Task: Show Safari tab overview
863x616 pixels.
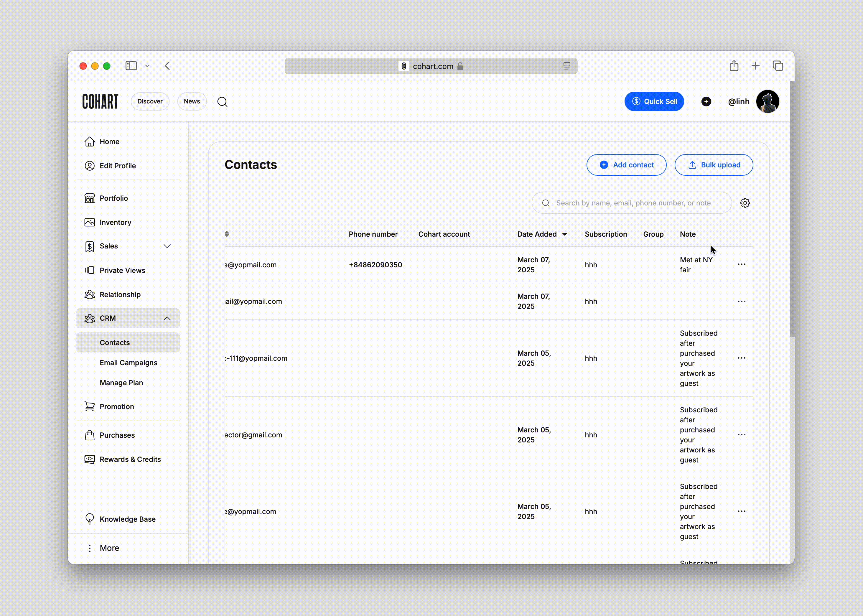Action: [x=778, y=66]
